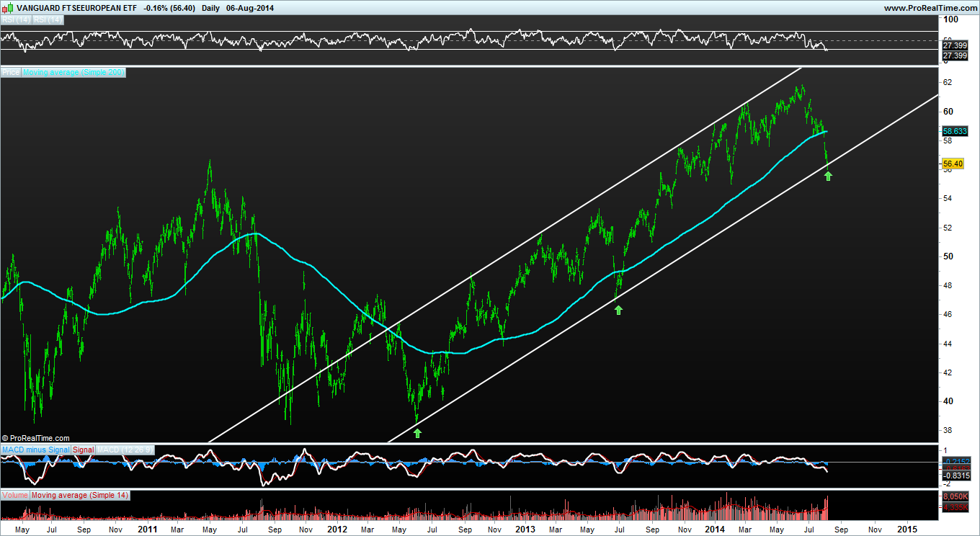Click the 42 level on the price axis
The image size is (980, 536).
pyautogui.click(x=948, y=372)
